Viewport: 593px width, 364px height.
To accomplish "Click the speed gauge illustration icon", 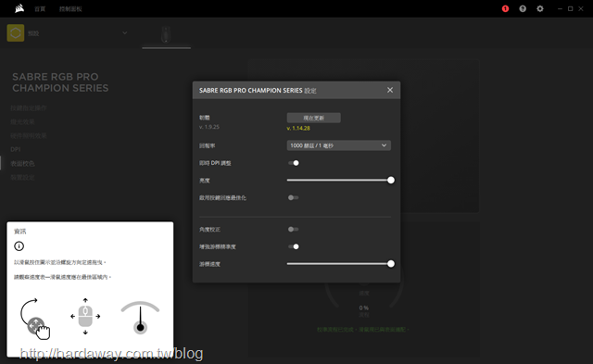I will (x=140, y=318).
